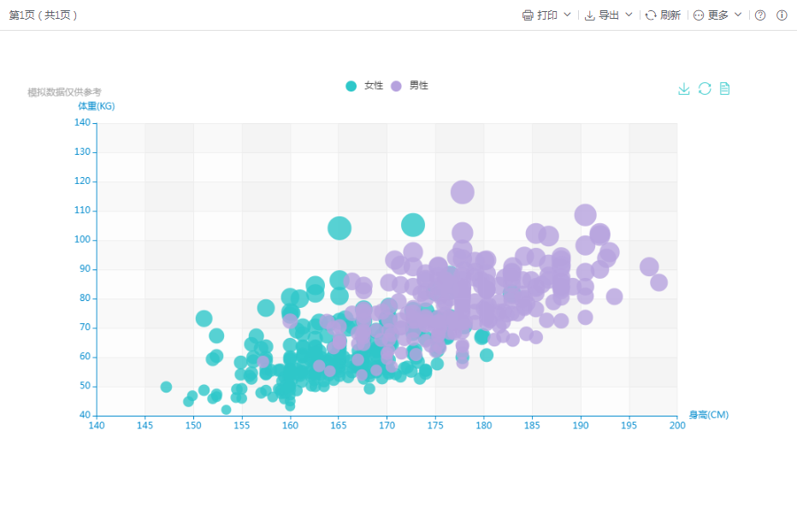This screenshot has height=532, width=797.
Task: Restore chart using the teal refresh icon
Action: 705,89
